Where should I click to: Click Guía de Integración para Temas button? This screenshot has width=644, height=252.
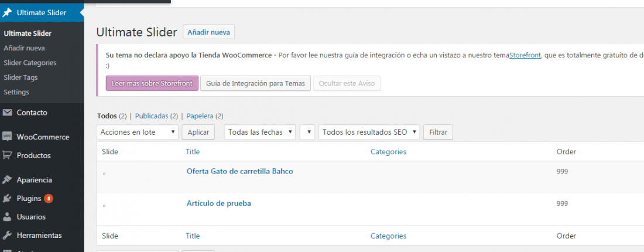(x=255, y=83)
